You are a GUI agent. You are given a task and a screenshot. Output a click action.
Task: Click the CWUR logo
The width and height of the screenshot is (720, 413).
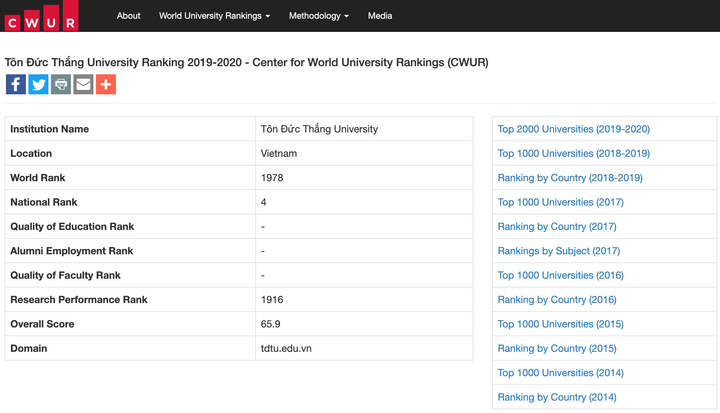point(42,16)
